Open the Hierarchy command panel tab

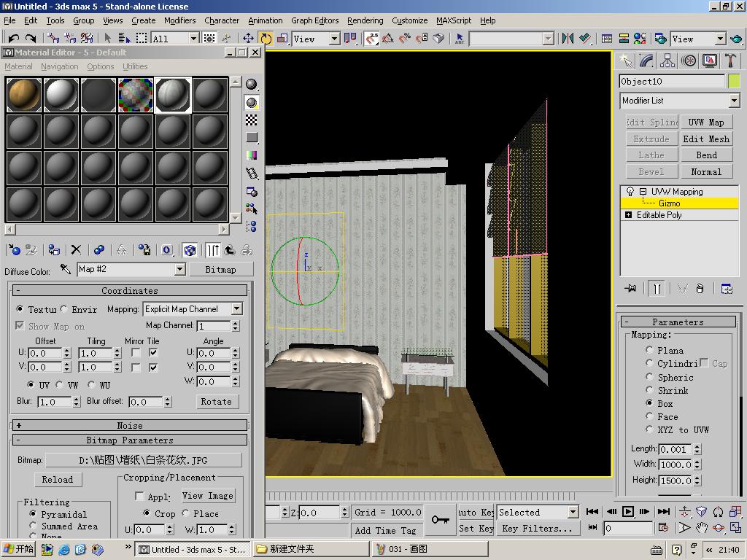tap(667, 61)
